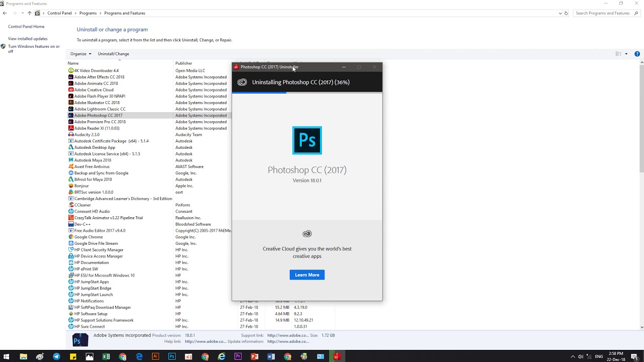Click the uninstall progress bar

(307, 93)
